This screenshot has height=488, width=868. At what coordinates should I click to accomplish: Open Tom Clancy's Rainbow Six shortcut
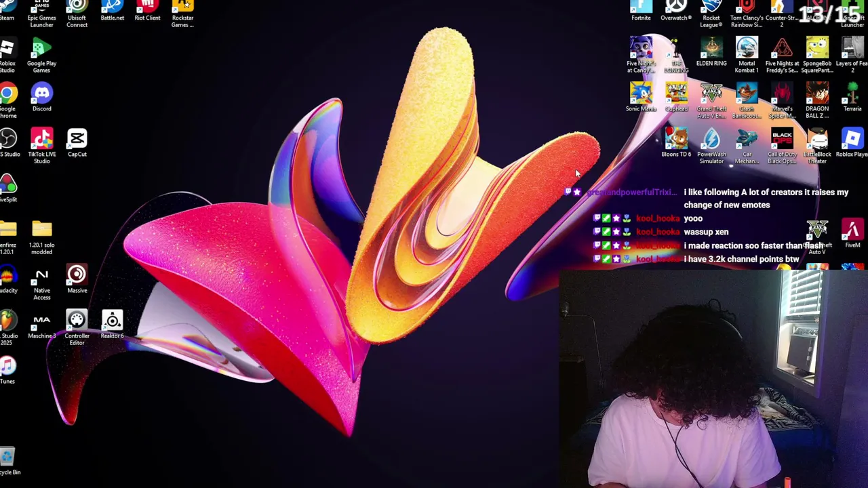coord(747,14)
